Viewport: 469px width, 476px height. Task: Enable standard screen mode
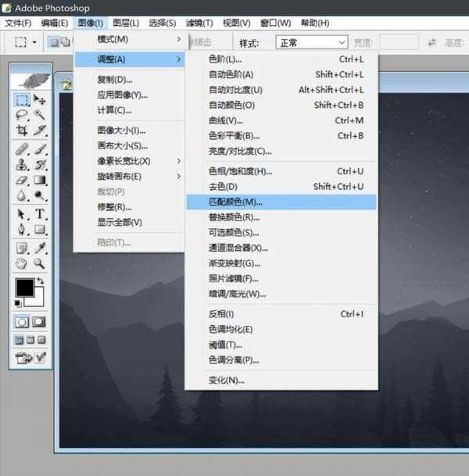(x=19, y=340)
